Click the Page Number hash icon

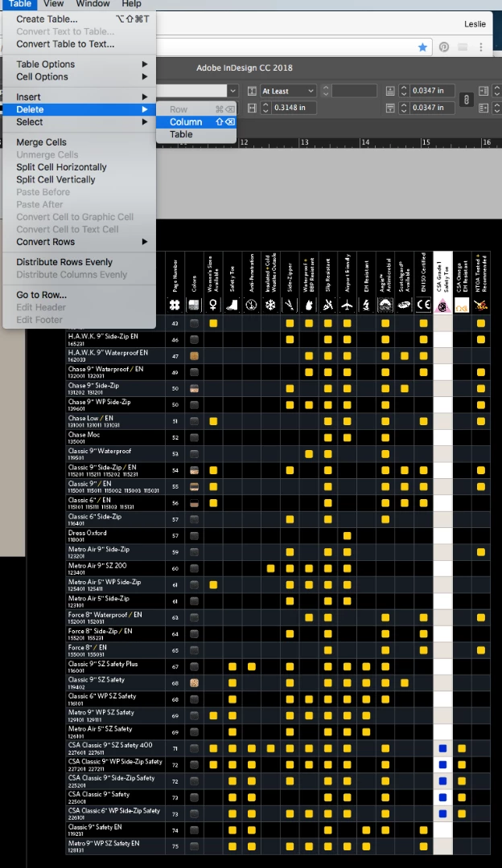click(x=175, y=305)
